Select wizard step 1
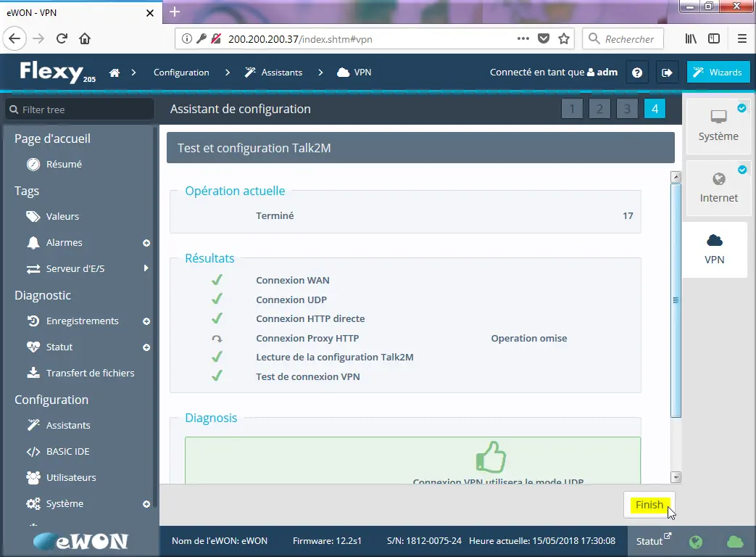Viewport: 756px width, 557px height. point(573,109)
